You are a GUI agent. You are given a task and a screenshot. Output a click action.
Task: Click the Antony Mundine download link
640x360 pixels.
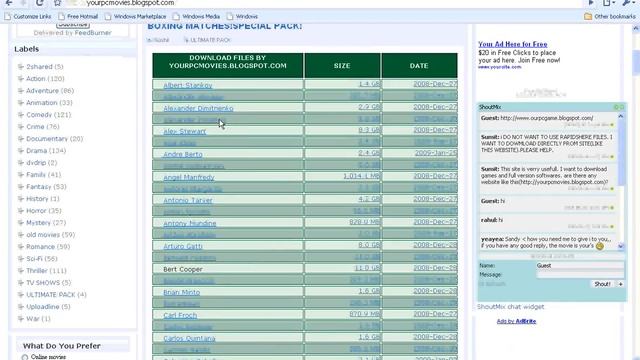(x=190, y=223)
